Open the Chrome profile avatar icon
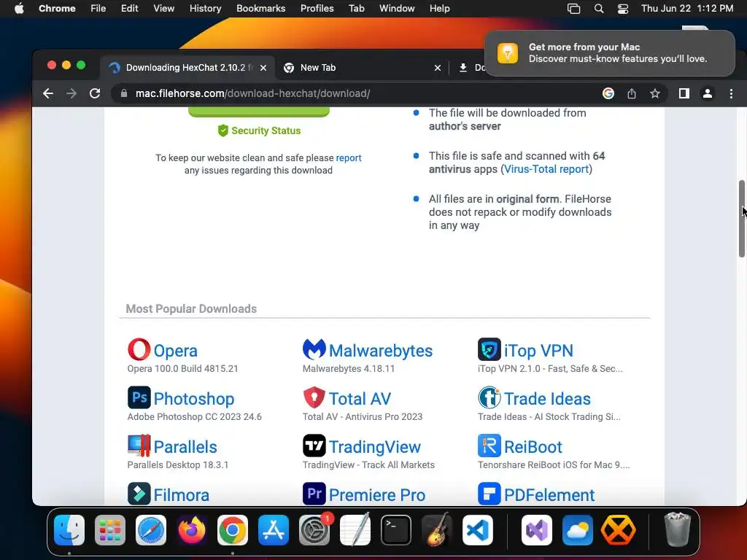 [x=708, y=93]
